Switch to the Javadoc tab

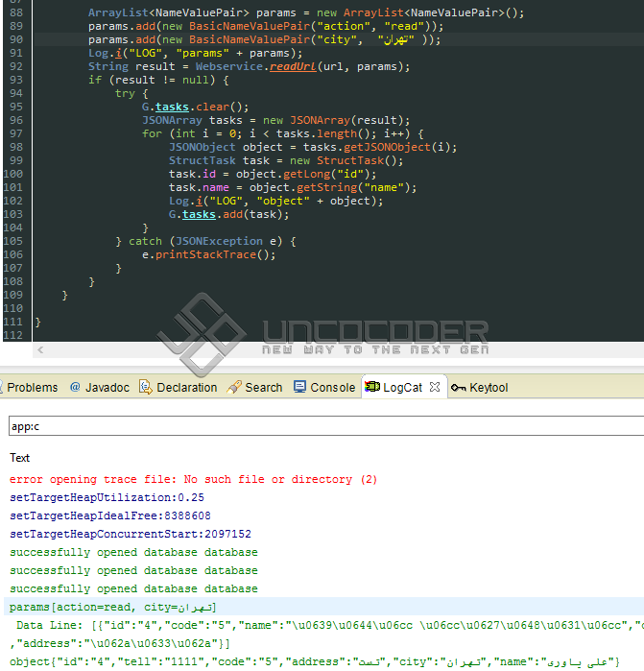[x=100, y=388]
